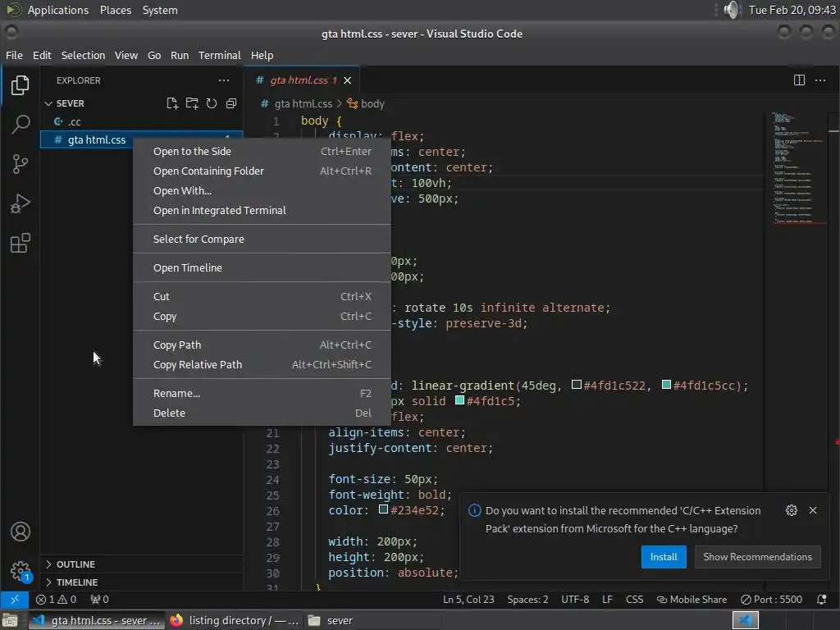Open the File menu

[x=14, y=55]
